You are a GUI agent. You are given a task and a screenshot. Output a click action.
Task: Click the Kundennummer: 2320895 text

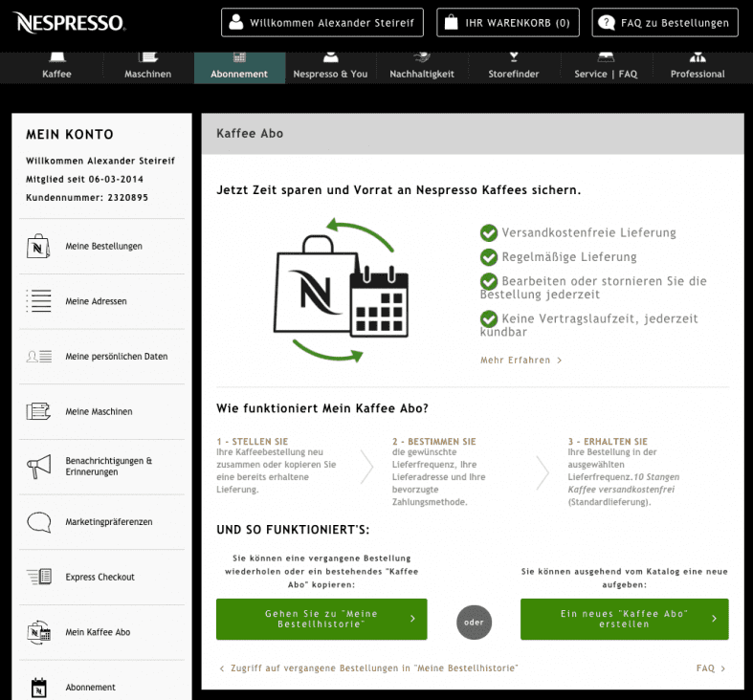point(87,197)
